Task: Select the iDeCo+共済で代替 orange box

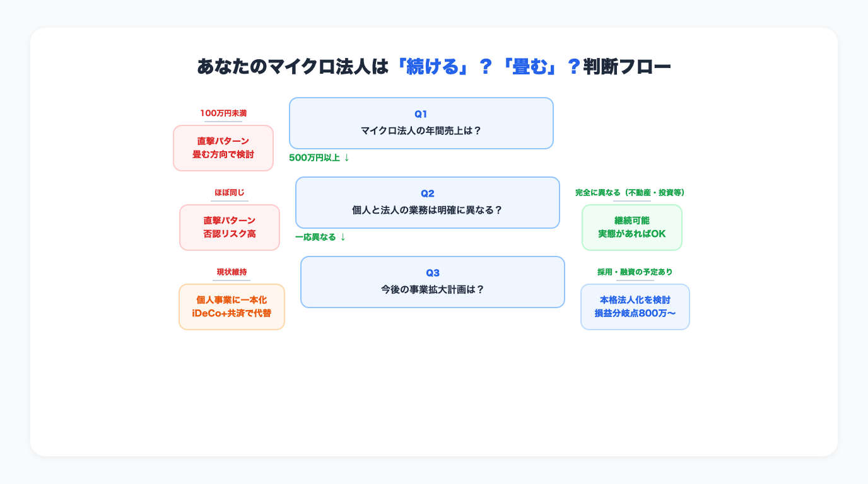Action: 232,313
